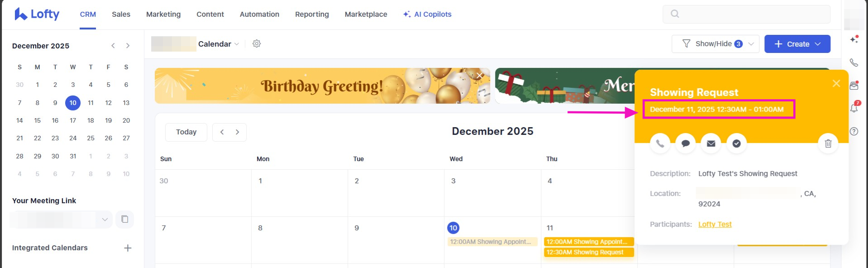Open the Create button dropdown

pyautogui.click(x=797, y=44)
